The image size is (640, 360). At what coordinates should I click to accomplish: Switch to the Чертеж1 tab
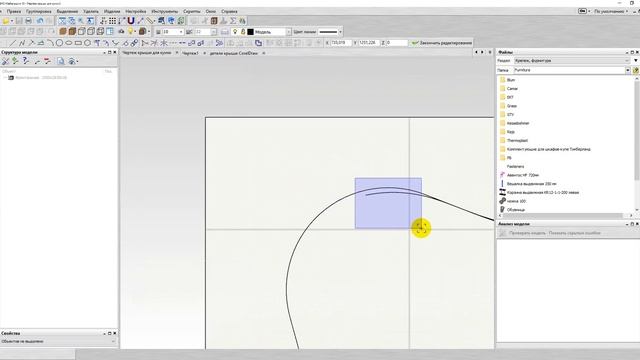pos(190,53)
